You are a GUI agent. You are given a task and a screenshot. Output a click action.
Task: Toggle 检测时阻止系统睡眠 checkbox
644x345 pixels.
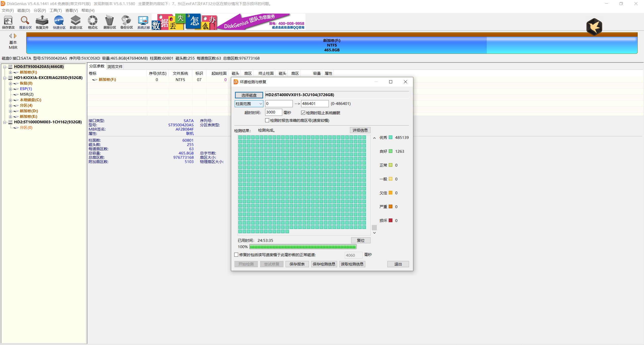pos(303,113)
